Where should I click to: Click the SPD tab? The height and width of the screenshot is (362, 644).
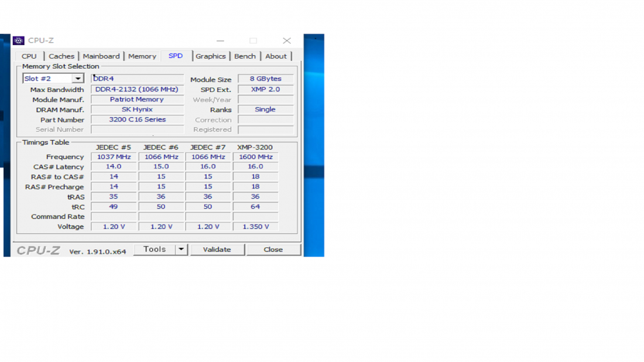coord(176,56)
